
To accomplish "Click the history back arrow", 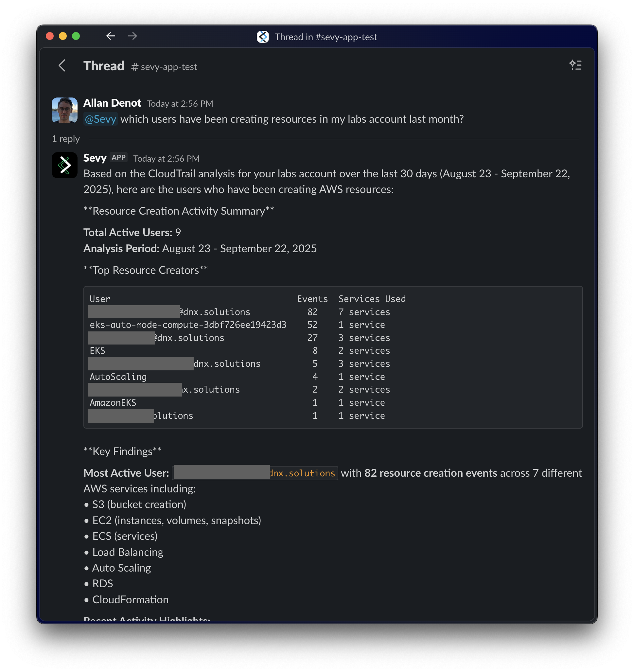I will 111,36.
